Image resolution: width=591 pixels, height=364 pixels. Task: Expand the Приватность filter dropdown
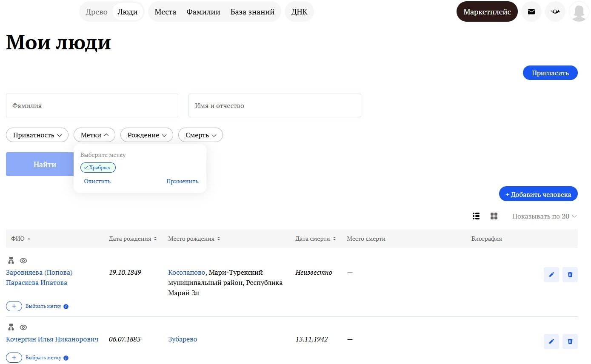click(37, 135)
